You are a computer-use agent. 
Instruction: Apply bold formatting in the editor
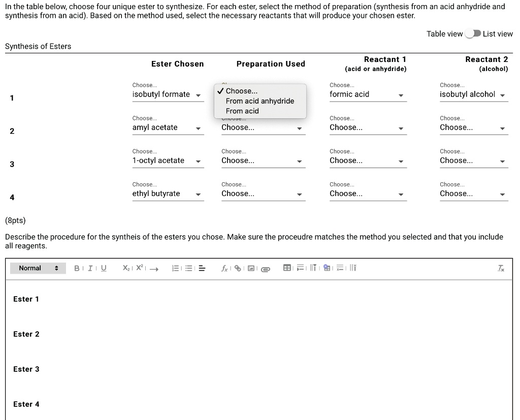click(76, 268)
